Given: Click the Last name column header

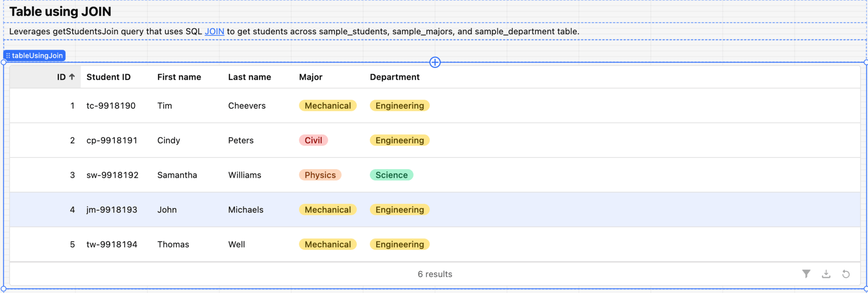Looking at the screenshot, I should click(x=249, y=77).
